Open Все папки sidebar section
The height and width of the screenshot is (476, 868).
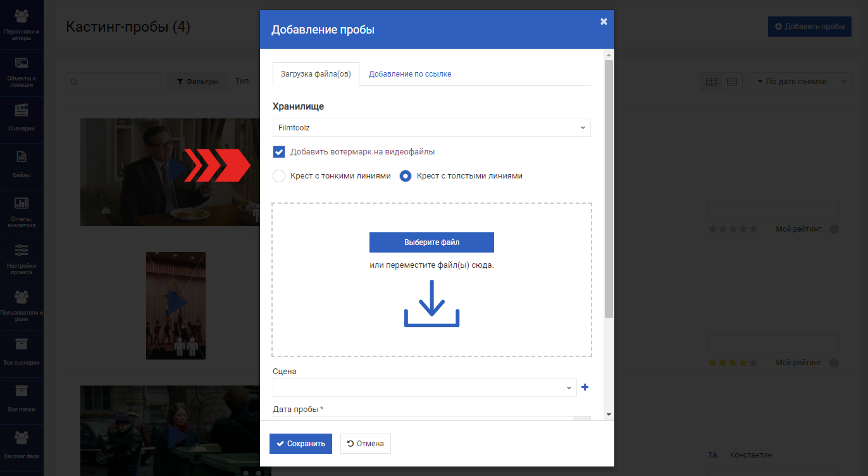(22, 401)
